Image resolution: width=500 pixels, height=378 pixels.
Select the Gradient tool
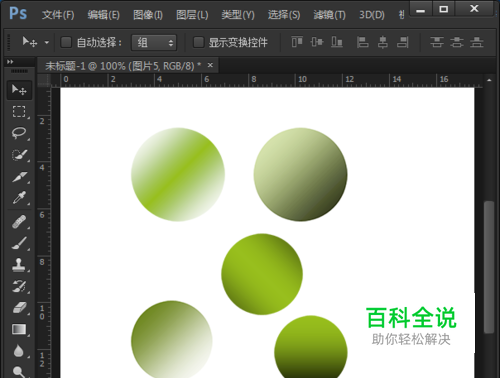coord(19,329)
